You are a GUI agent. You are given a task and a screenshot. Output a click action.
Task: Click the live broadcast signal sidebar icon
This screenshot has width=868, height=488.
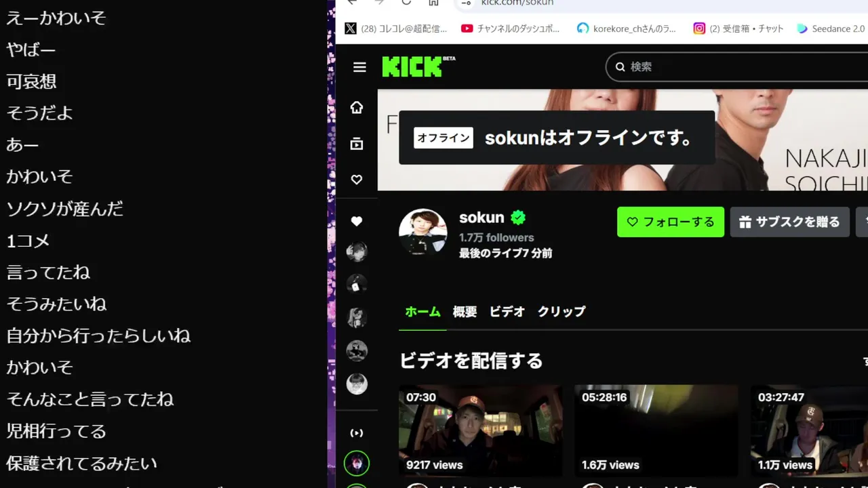point(357,433)
